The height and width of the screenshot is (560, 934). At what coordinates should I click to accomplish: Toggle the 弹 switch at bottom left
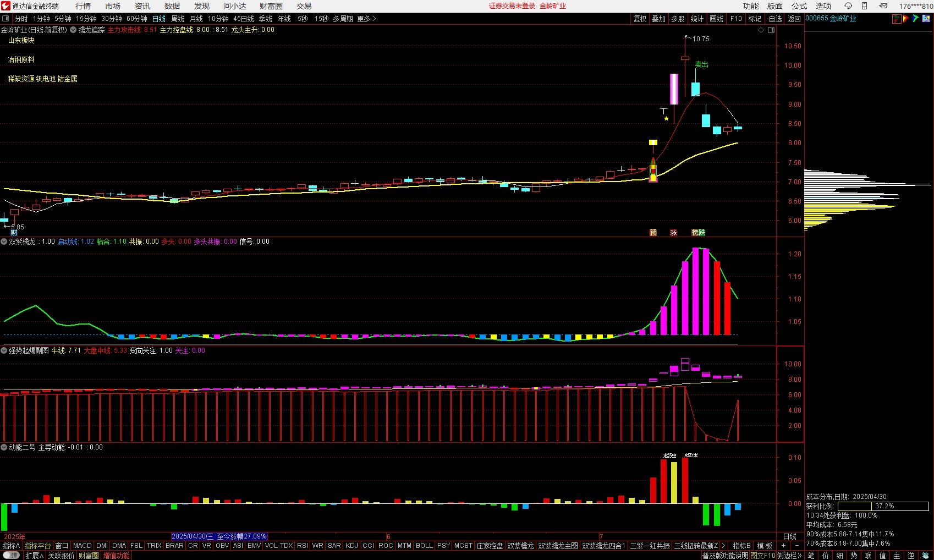(x=11, y=556)
